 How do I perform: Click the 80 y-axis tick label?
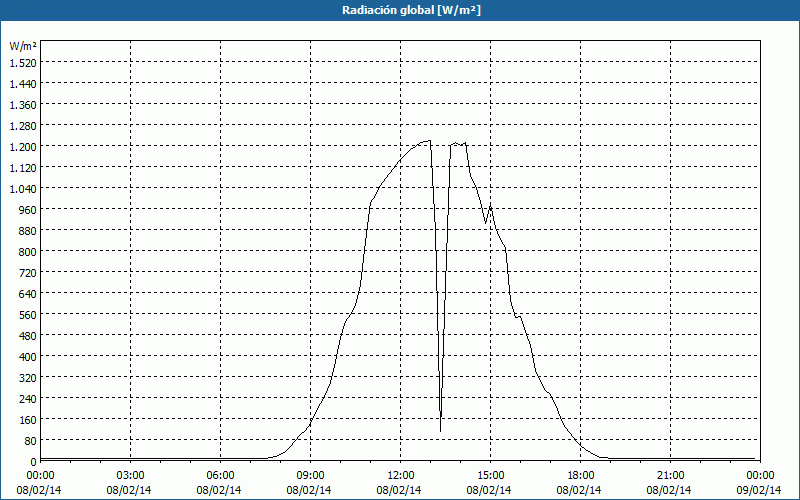tap(31, 440)
